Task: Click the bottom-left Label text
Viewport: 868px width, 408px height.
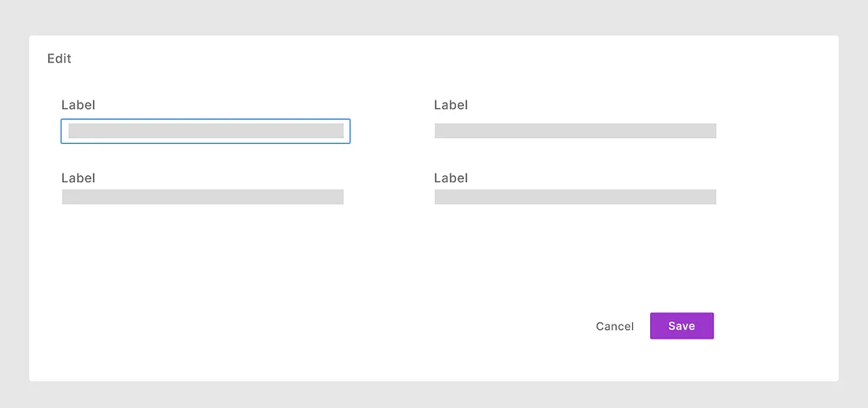Action: tap(78, 178)
